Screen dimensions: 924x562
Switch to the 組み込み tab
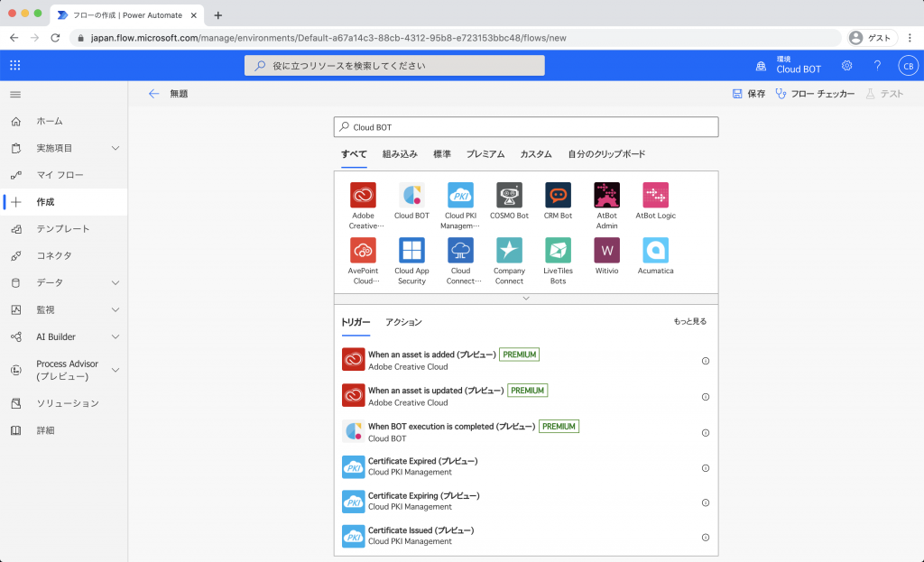(400, 154)
